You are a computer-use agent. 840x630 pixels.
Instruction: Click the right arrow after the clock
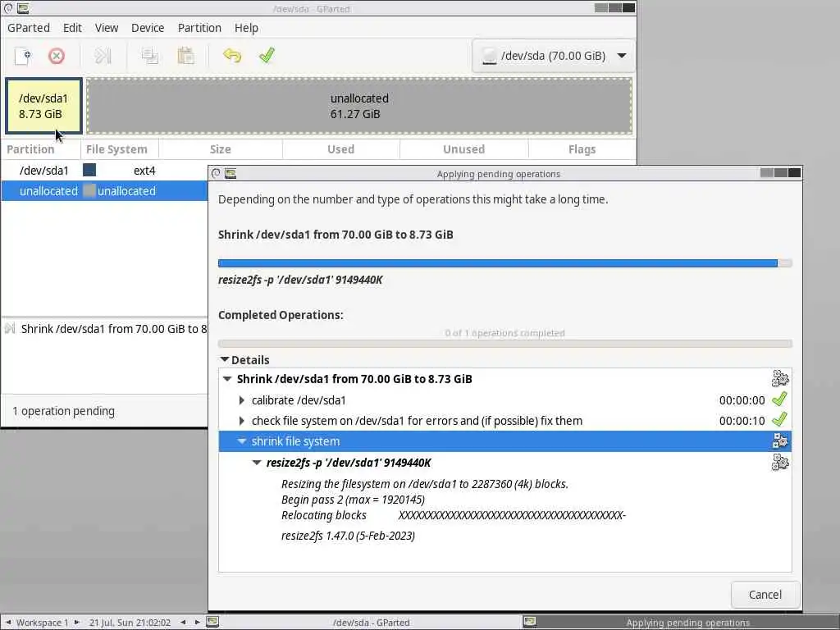point(197,622)
